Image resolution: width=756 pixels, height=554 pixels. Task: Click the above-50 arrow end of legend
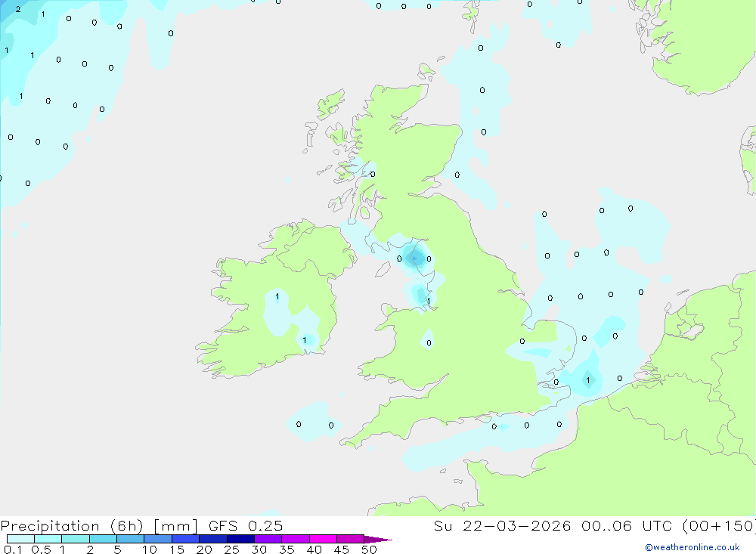(377, 540)
